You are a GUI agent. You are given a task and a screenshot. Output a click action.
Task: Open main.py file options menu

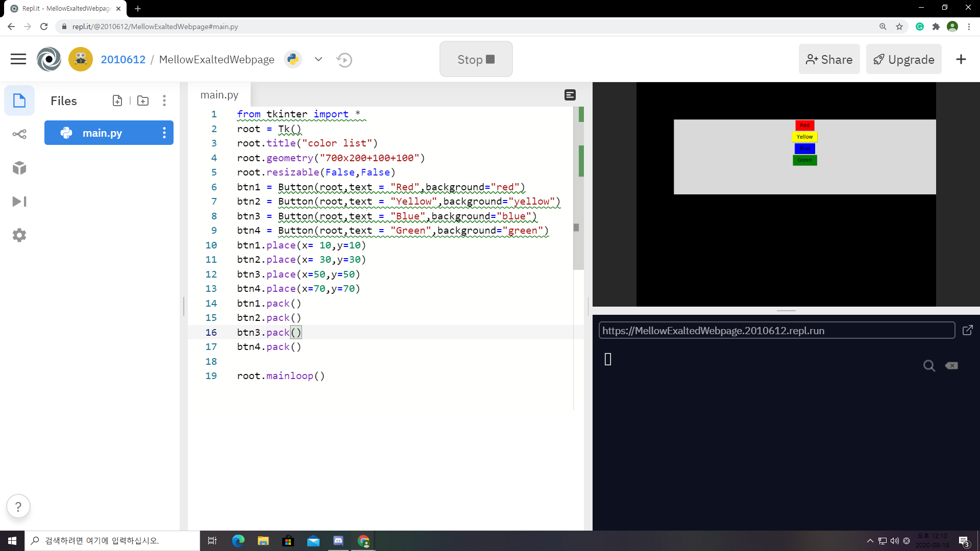click(x=164, y=133)
